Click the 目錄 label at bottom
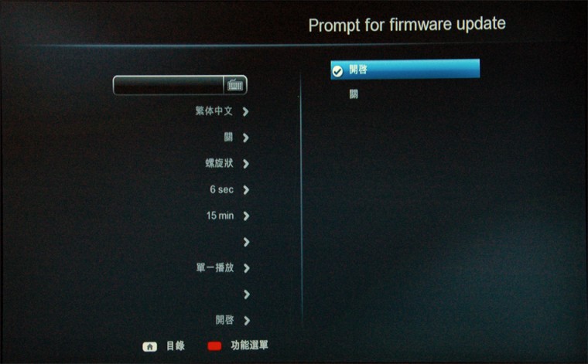588x364 pixels. [x=176, y=345]
